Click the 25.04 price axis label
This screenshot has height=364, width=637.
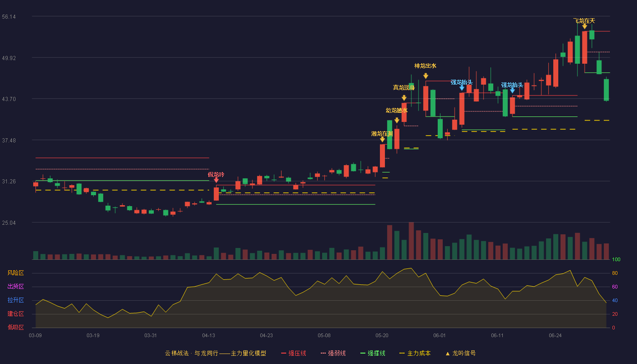(x=9, y=223)
